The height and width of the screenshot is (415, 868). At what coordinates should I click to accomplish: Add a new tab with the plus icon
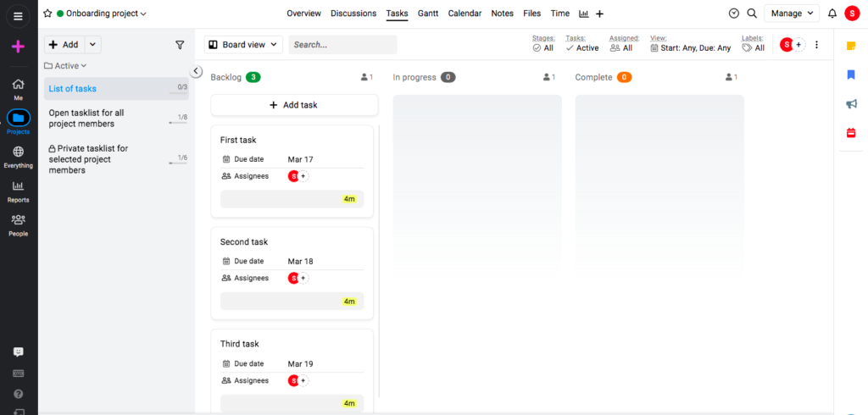[599, 14]
